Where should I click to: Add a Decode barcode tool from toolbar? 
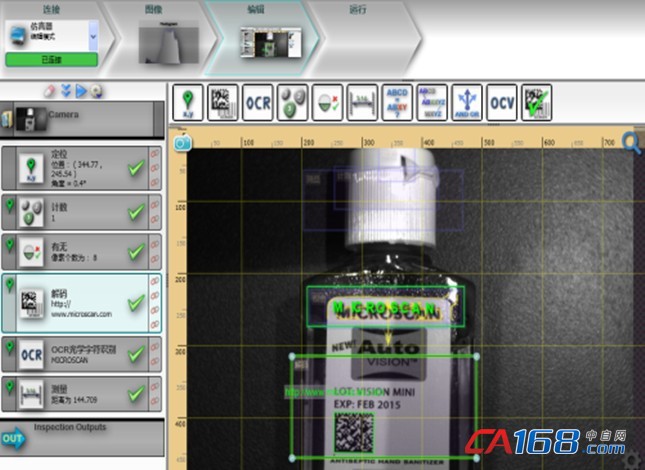pos(223,102)
